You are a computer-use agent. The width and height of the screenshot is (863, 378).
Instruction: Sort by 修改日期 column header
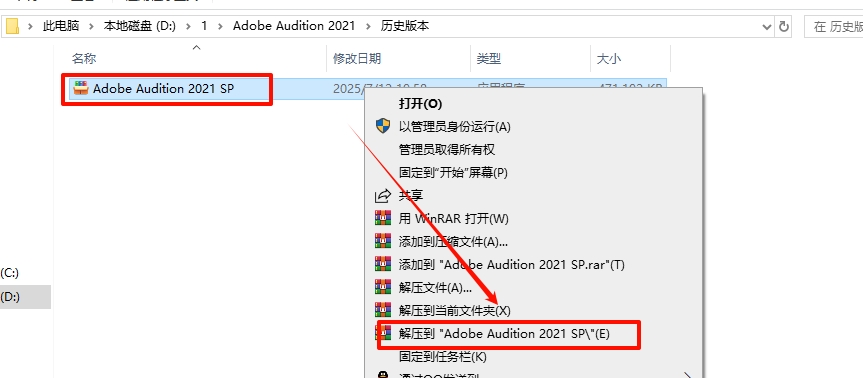pyautogui.click(x=357, y=59)
